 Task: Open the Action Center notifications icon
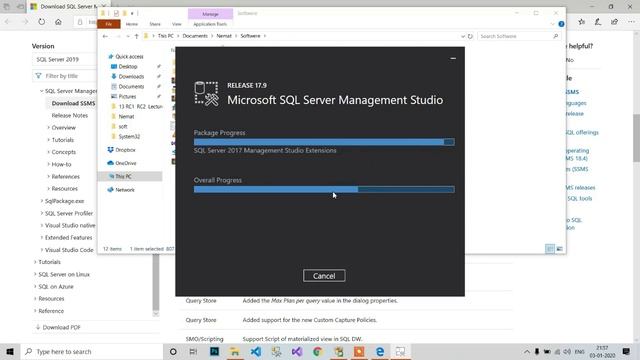point(627,351)
